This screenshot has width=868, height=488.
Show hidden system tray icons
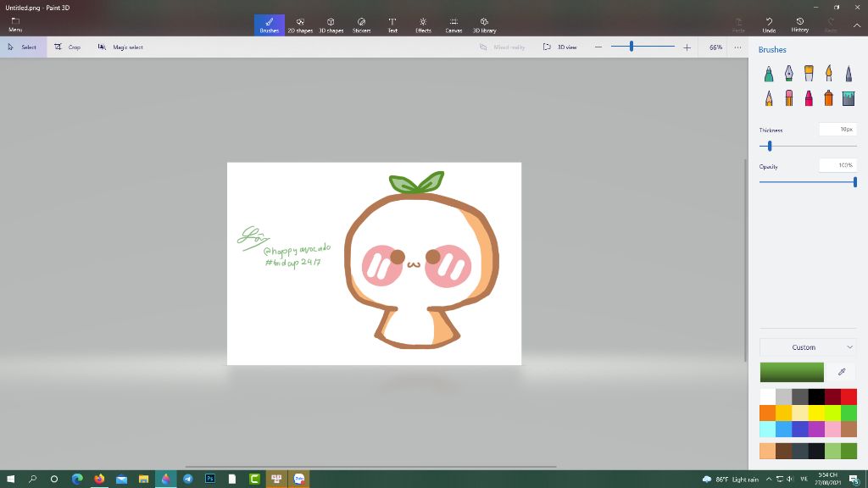[x=768, y=480]
